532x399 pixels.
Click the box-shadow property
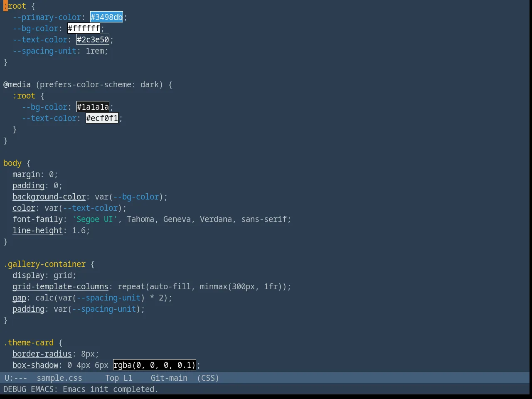(x=35, y=365)
